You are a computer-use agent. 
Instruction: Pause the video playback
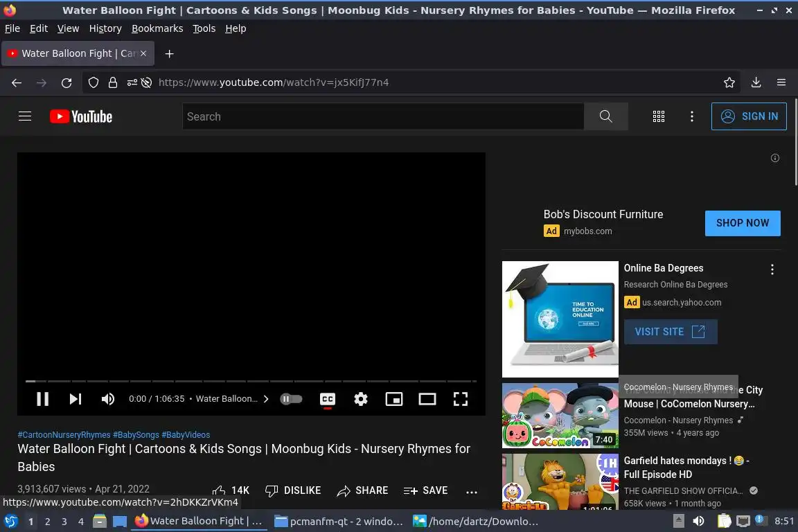click(43, 399)
